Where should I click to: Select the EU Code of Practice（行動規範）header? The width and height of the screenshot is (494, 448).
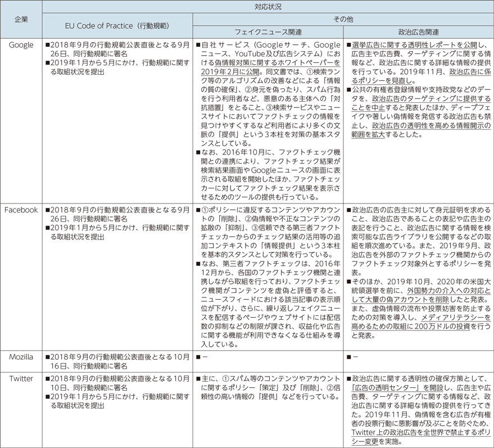pyautogui.click(x=117, y=26)
